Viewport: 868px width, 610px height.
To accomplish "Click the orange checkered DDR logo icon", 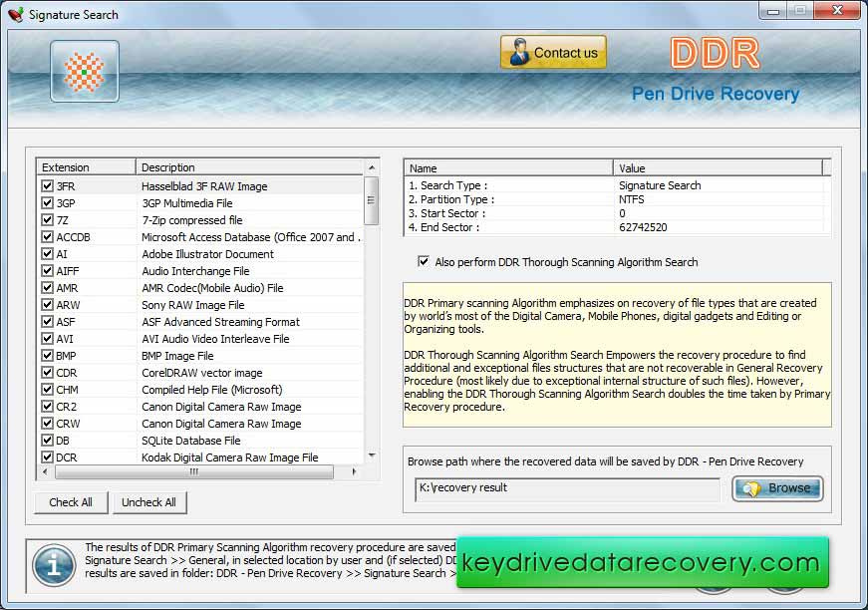I will (x=84, y=72).
